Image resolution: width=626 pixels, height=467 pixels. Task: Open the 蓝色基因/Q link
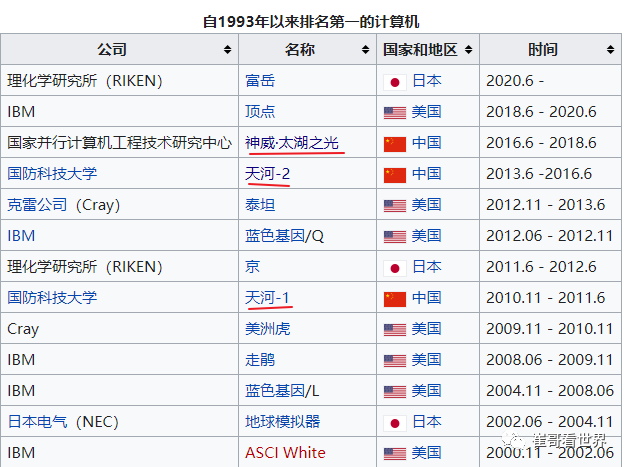284,235
